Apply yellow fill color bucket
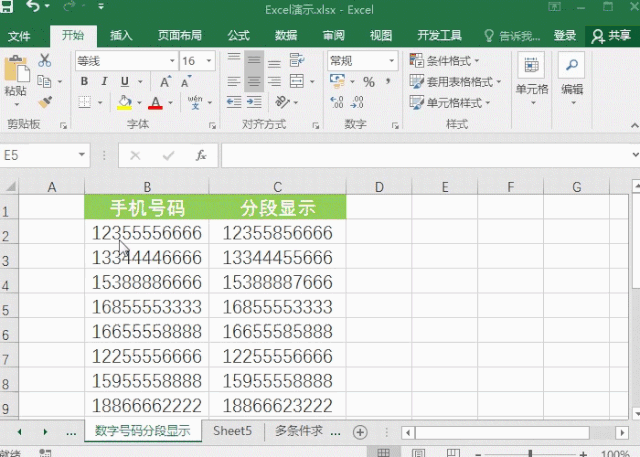This screenshot has width=640, height=457. pyautogui.click(x=124, y=102)
